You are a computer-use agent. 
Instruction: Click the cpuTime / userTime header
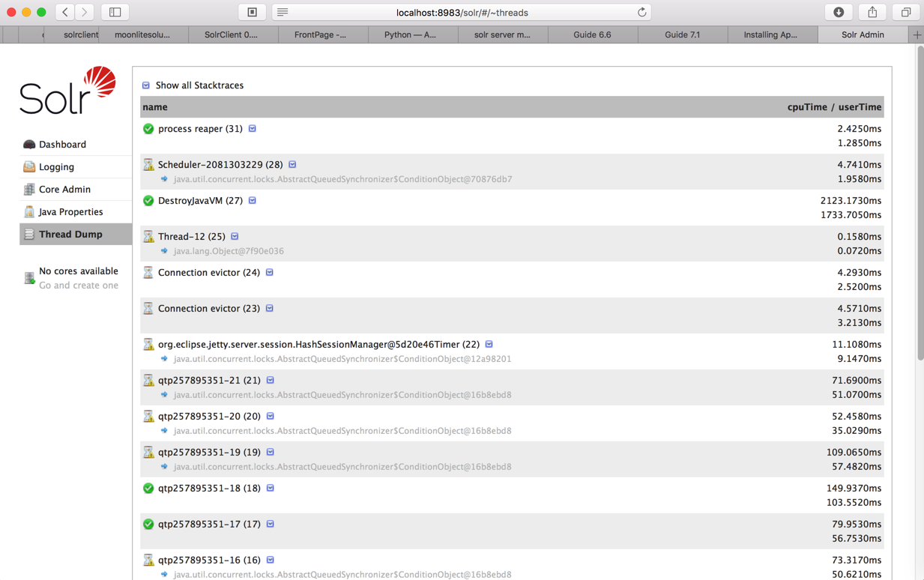(x=834, y=107)
